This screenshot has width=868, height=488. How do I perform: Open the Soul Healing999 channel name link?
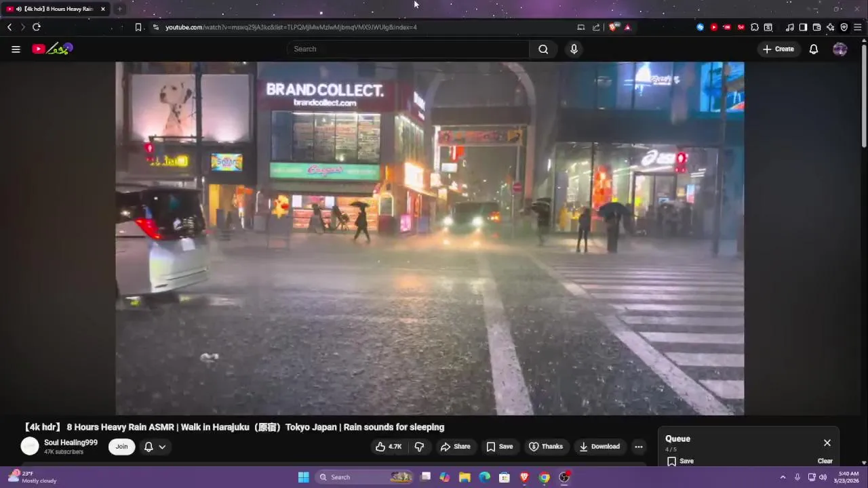coord(71,442)
